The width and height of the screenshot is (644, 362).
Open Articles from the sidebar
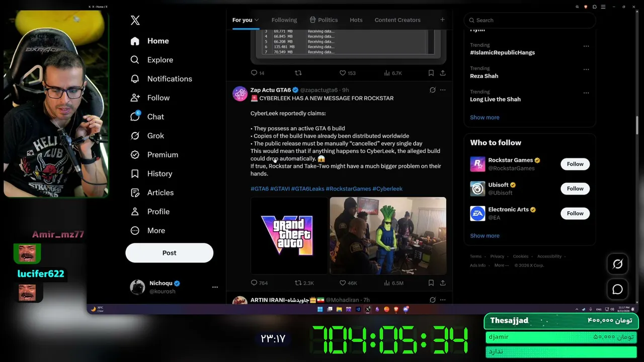coord(152,193)
